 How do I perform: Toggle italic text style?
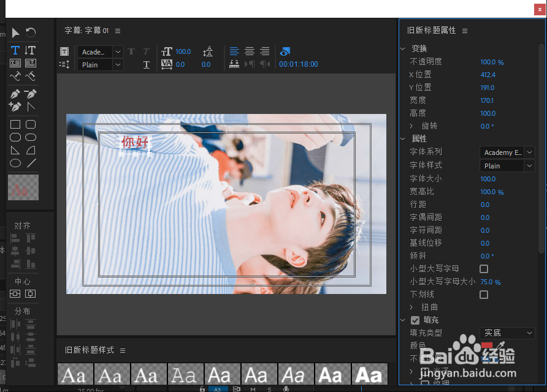point(146,51)
